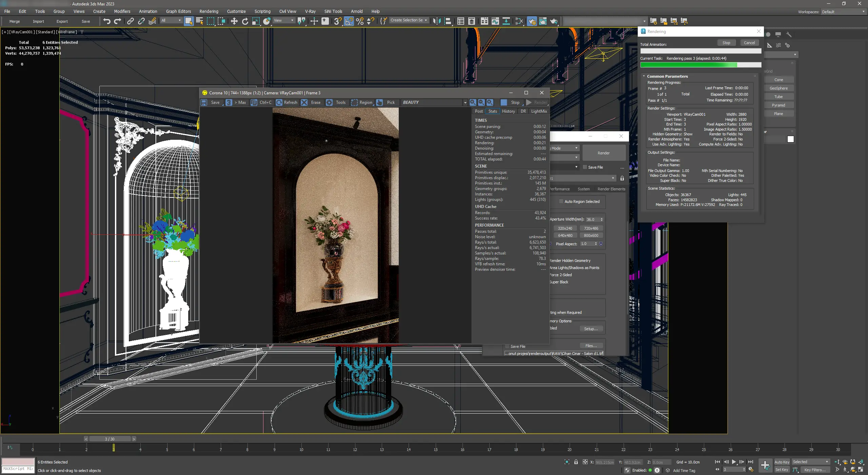The height and width of the screenshot is (475, 868).
Task: Open the Rendering menu
Action: tap(208, 11)
